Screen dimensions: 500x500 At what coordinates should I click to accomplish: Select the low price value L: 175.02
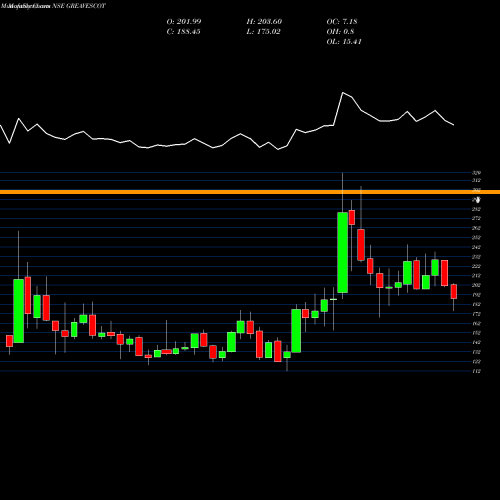coord(263,32)
